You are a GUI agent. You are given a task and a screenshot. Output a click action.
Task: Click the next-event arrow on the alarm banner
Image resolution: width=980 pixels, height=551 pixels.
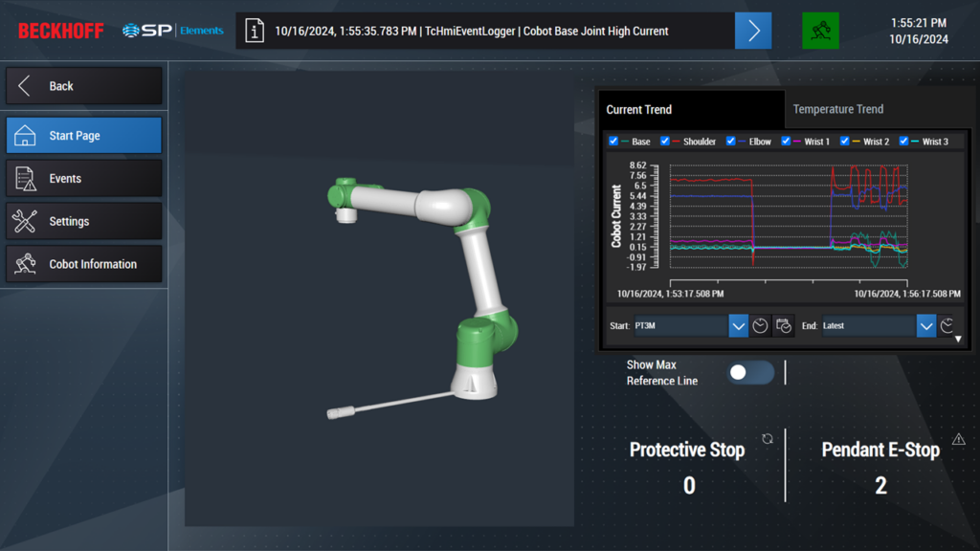[x=753, y=31]
